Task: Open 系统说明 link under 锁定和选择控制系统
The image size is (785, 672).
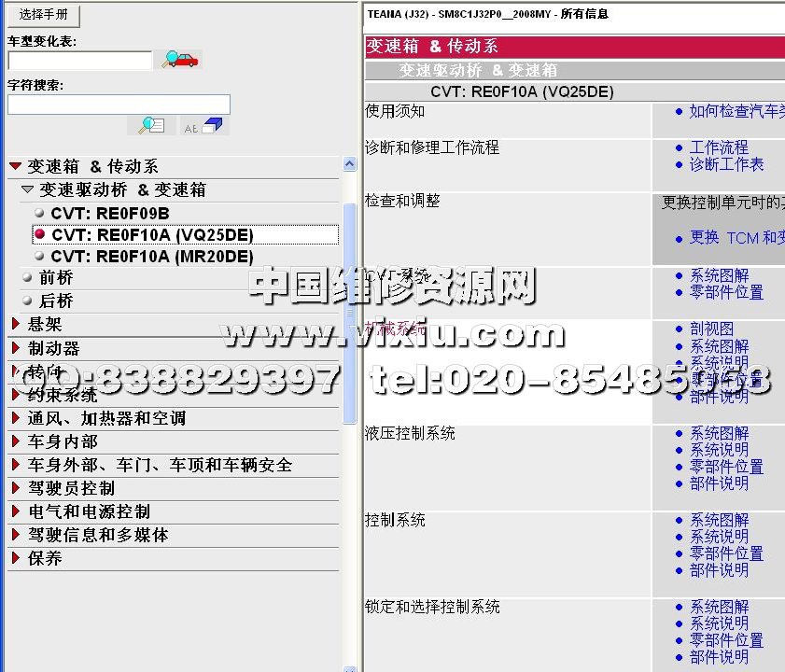Action: pyautogui.click(x=719, y=623)
